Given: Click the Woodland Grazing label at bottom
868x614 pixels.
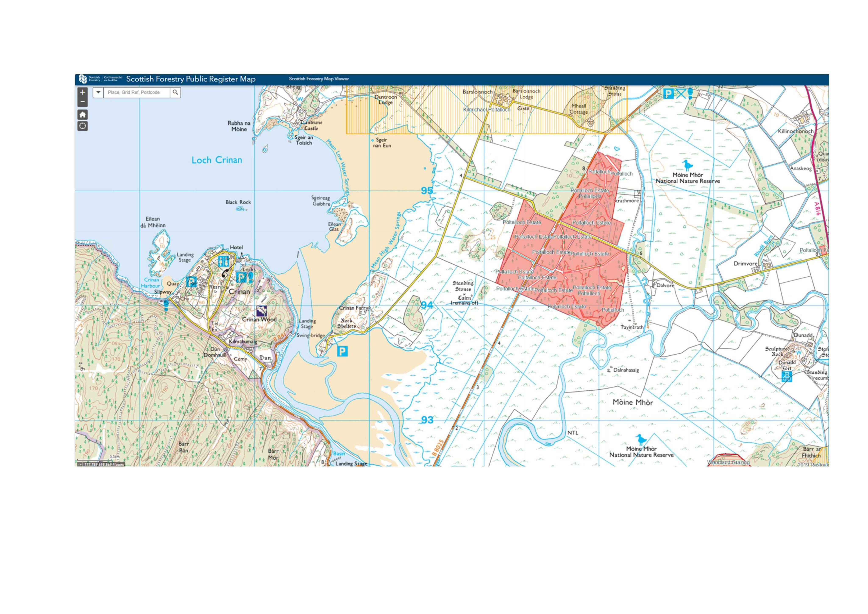Looking at the screenshot, I should click(x=728, y=462).
